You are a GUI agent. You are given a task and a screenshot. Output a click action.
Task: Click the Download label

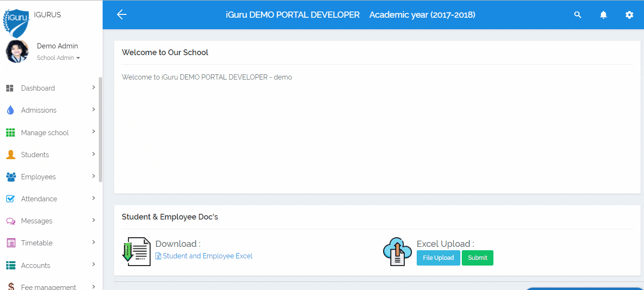[x=178, y=244]
